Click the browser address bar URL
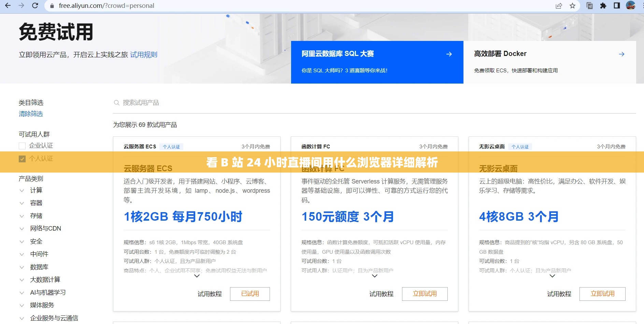This screenshot has height=324, width=644. [x=106, y=6]
